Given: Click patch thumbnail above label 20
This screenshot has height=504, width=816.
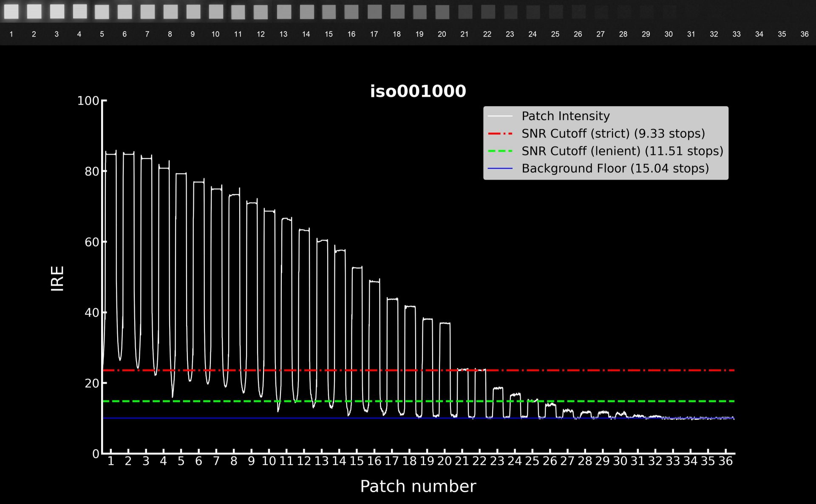Looking at the screenshot, I should click(442, 12).
